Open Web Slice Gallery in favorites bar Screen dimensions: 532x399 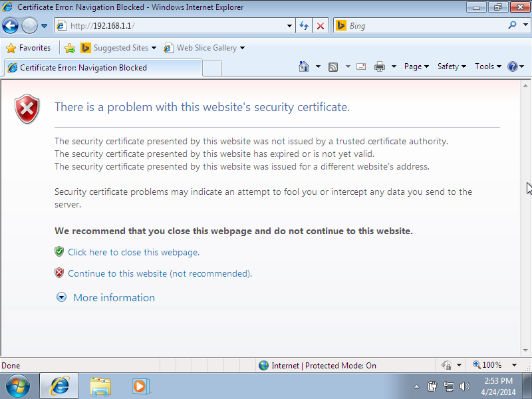coord(204,48)
